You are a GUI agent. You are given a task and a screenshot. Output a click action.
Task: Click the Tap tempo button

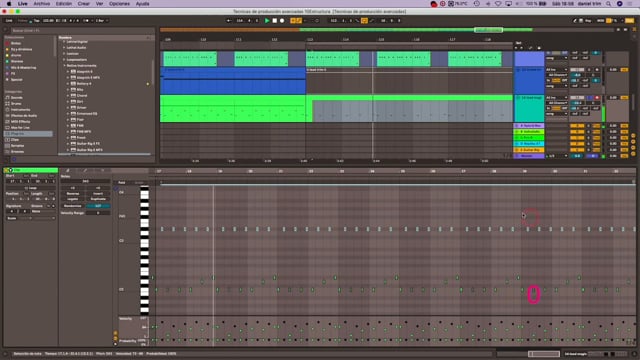(36, 20)
